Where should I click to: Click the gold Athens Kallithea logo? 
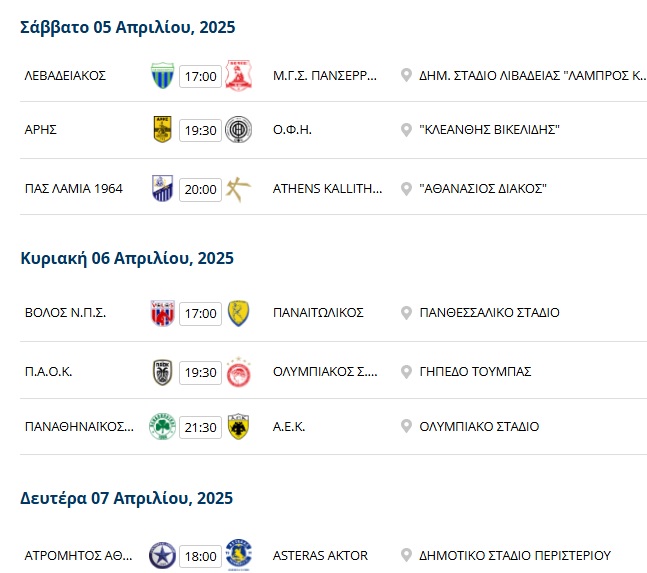coord(238,189)
